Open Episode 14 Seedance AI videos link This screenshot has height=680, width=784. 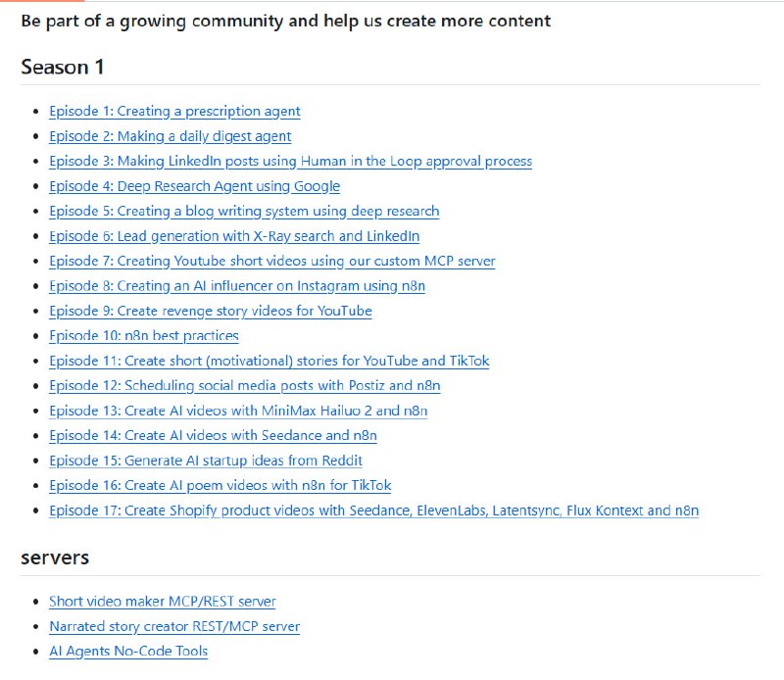[x=213, y=436]
